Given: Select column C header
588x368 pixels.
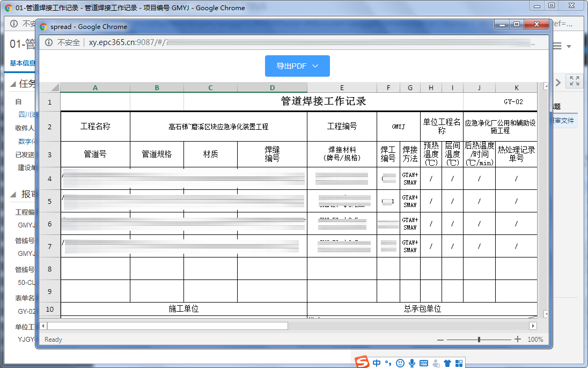Looking at the screenshot, I should point(210,88).
